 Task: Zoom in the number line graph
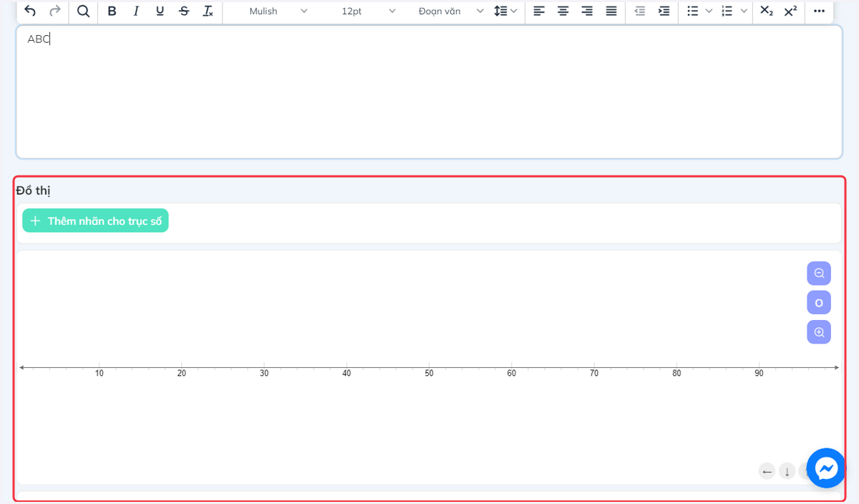click(819, 332)
